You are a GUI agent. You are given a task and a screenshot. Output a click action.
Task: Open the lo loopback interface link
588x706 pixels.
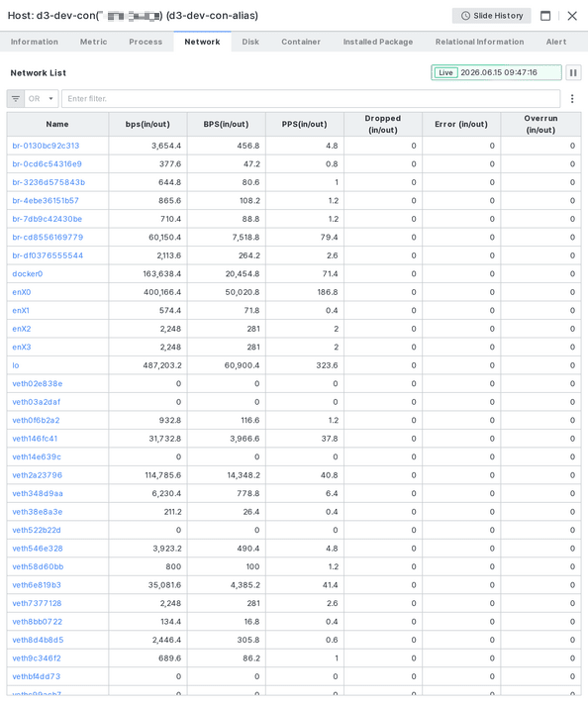pyautogui.click(x=16, y=365)
